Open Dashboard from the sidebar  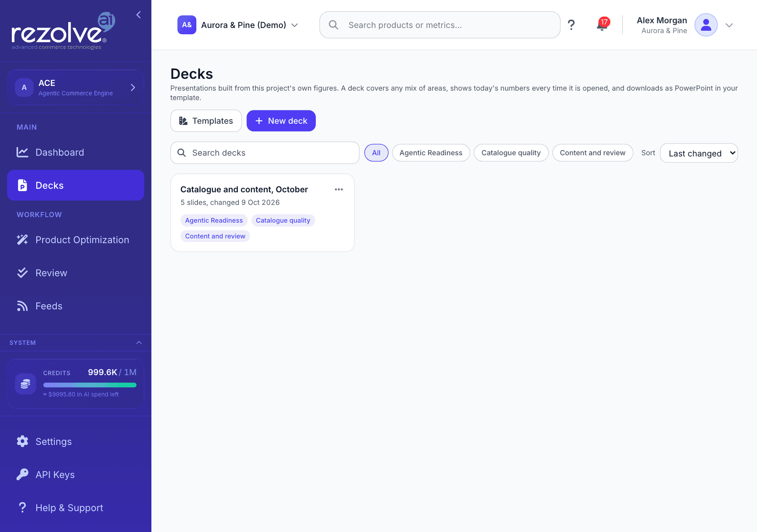pyautogui.click(x=76, y=153)
